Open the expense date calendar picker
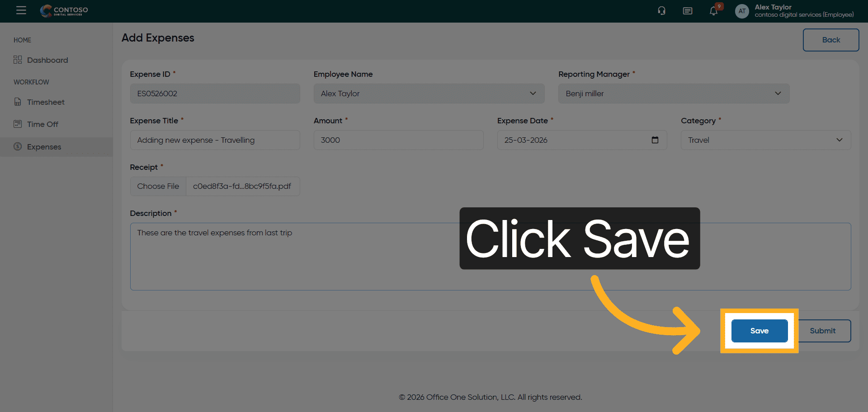The height and width of the screenshot is (412, 868). coord(655,140)
